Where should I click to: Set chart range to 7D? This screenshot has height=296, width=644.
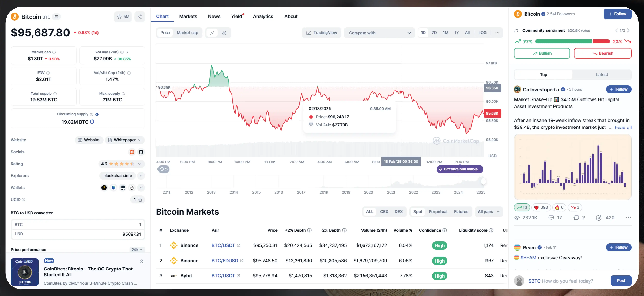(434, 33)
